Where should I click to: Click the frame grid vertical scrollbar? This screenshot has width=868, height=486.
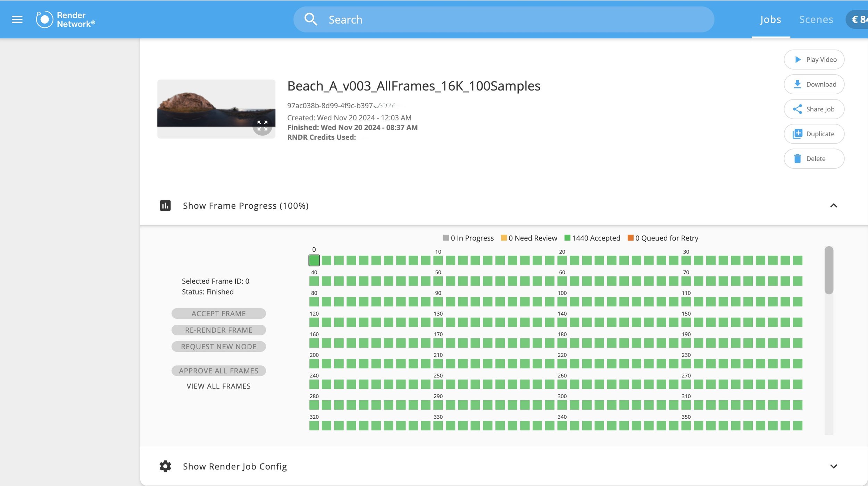828,271
